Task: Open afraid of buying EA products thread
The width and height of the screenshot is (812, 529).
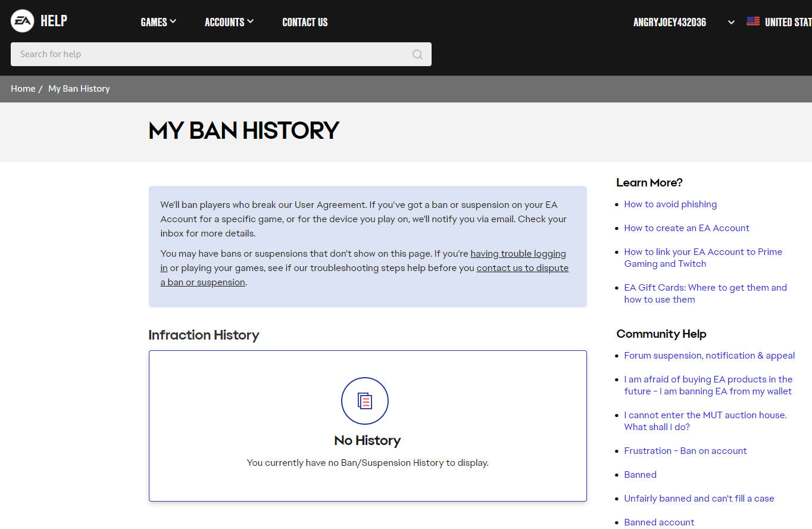Action: (708, 385)
